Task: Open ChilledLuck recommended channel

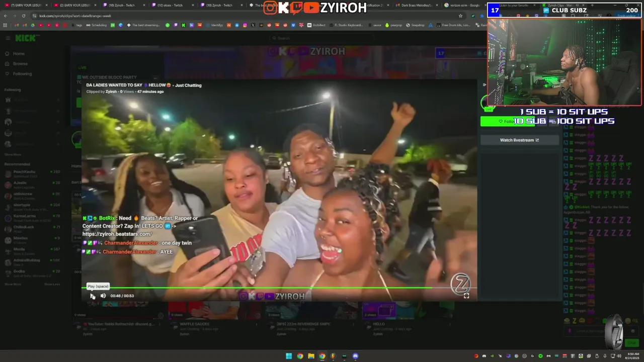Action: coord(33,228)
